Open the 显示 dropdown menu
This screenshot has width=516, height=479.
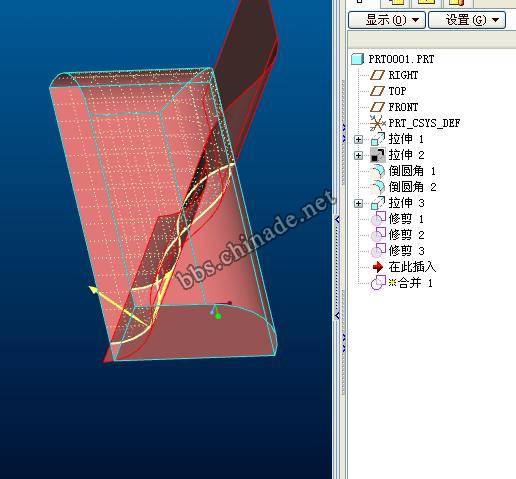[387, 20]
